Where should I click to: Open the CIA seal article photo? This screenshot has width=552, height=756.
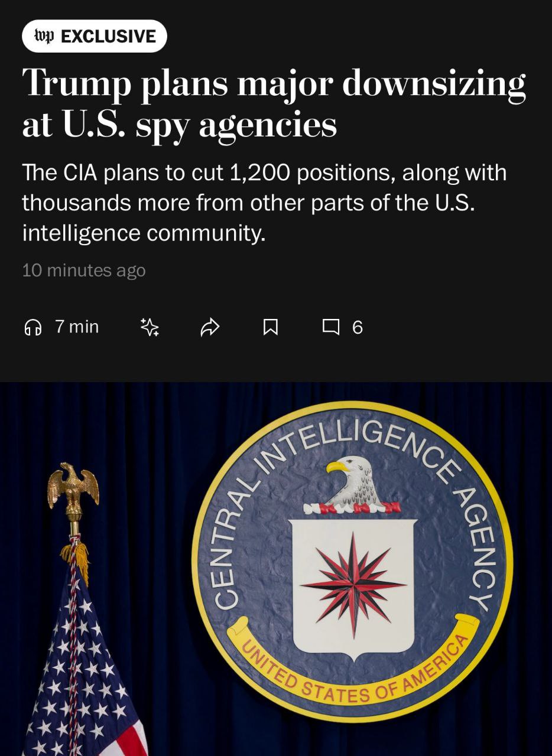[276, 569]
